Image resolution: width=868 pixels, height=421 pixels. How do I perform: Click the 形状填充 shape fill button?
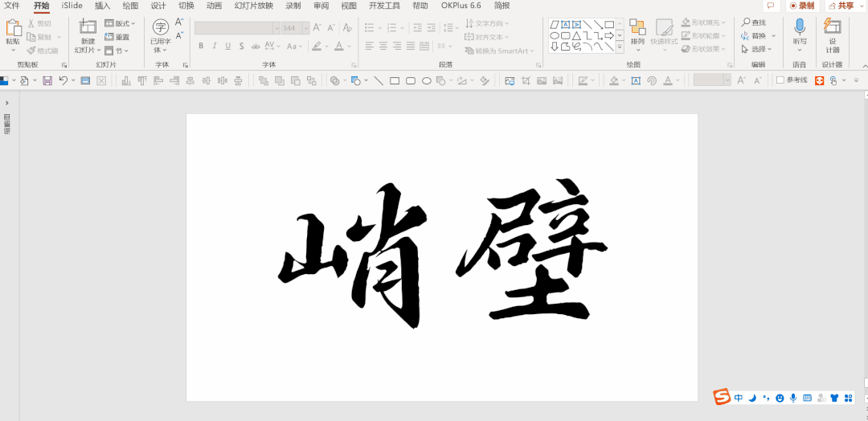point(703,22)
